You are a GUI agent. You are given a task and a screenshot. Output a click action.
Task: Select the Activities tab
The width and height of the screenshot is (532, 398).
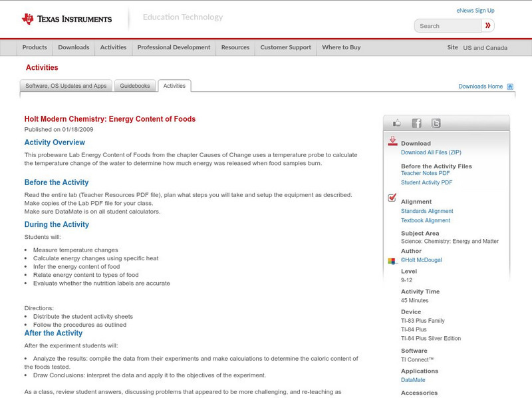(x=174, y=86)
